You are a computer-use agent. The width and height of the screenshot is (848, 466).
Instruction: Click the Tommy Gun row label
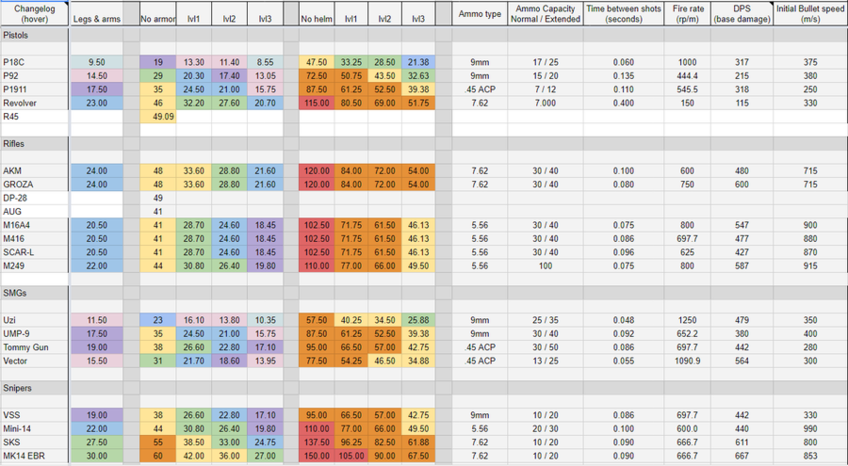click(35, 347)
